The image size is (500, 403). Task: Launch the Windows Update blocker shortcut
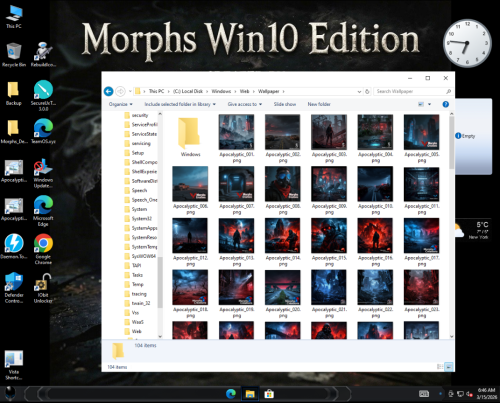pos(43,173)
